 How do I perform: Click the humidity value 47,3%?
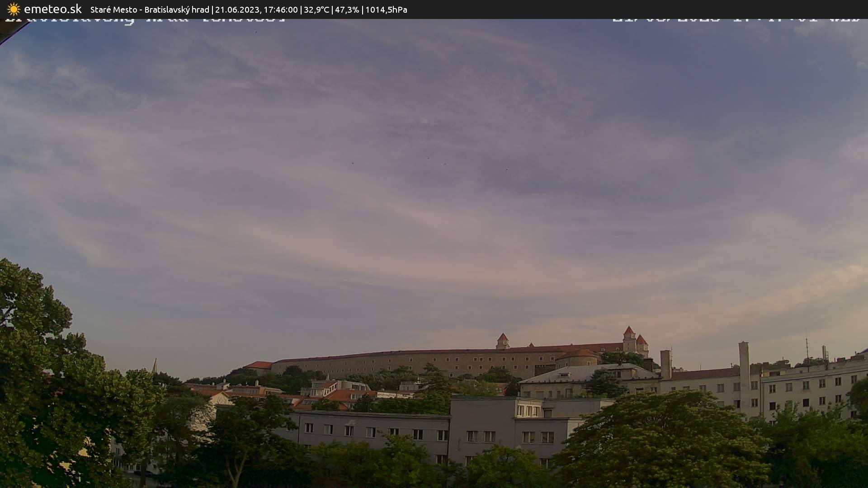click(x=346, y=9)
